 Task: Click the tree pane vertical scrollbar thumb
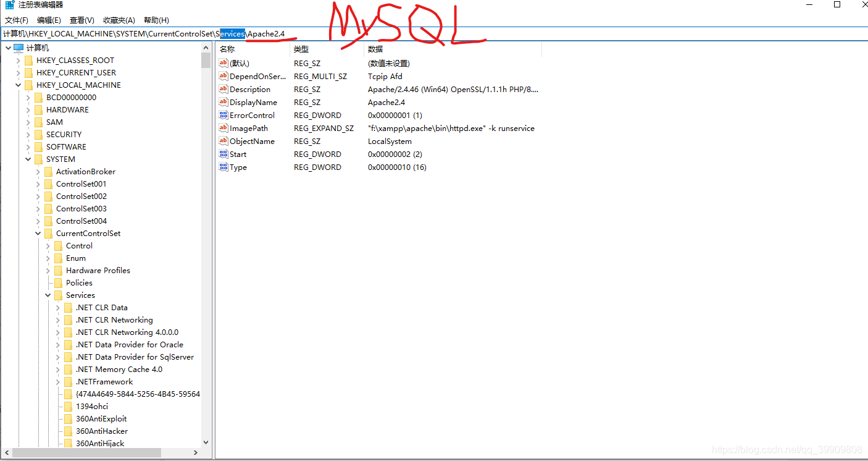tap(206, 60)
